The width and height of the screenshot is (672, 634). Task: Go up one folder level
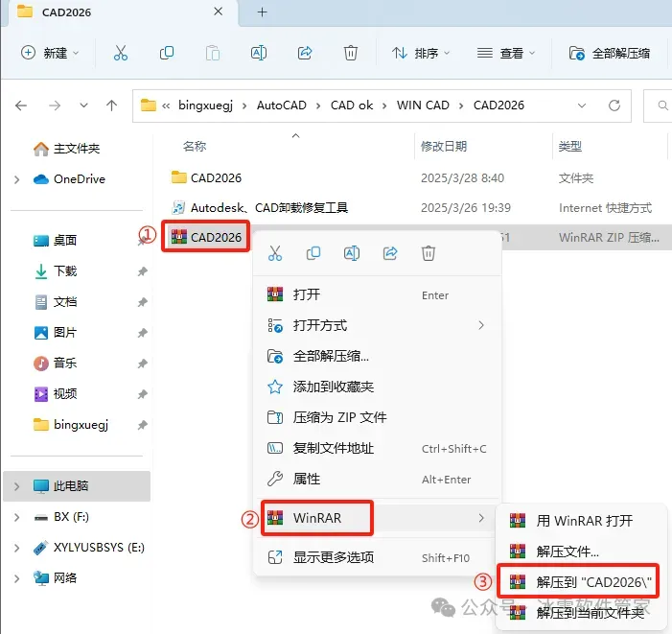click(x=112, y=106)
